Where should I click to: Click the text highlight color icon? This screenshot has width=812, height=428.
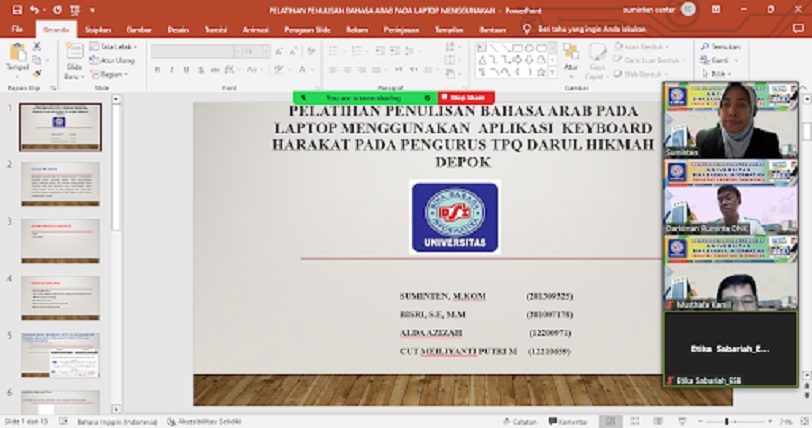coord(279,70)
